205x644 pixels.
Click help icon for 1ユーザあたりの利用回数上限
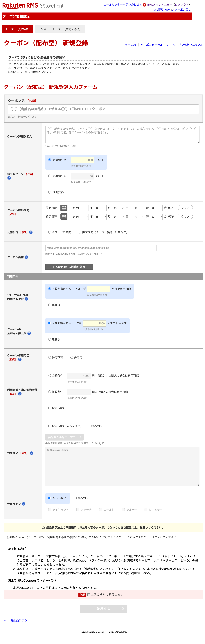click(x=26, y=299)
